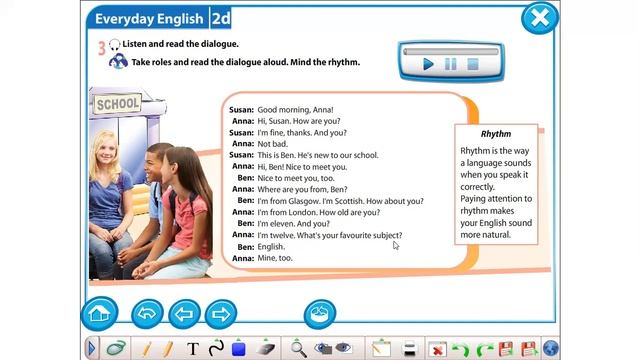Click the line 'Not bad.'

[x=272, y=144]
